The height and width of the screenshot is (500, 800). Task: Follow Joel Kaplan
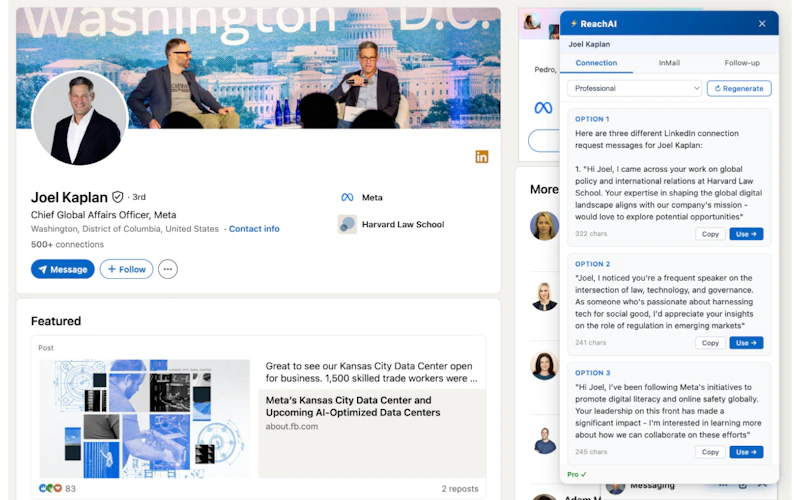(x=126, y=269)
